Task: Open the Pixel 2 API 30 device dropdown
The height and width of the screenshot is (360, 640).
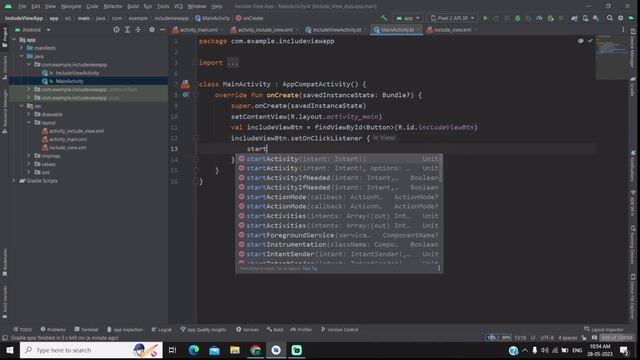Action: 453,18
